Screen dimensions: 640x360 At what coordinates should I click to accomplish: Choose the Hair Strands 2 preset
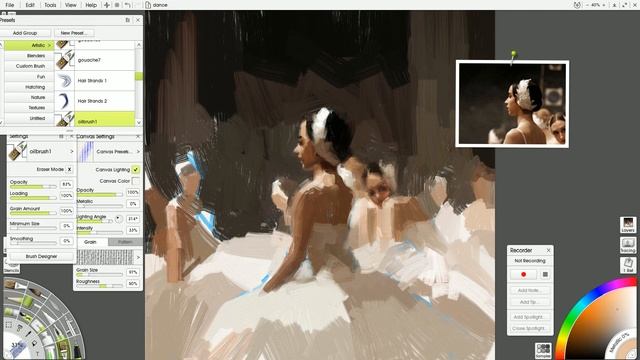(x=95, y=101)
